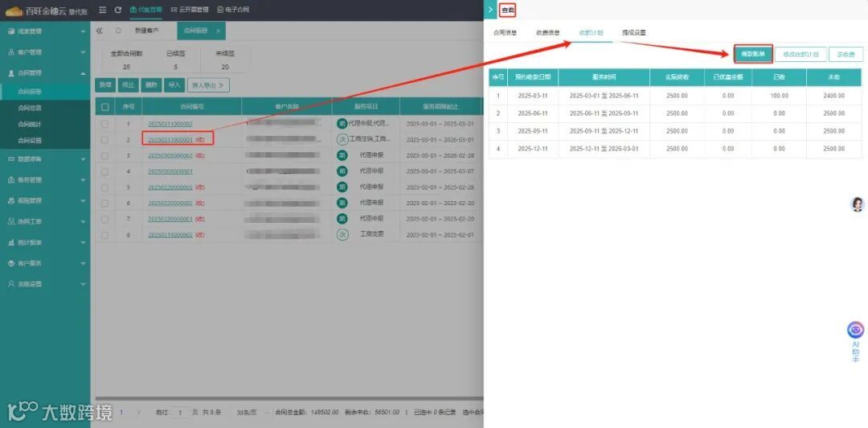Open the 新建客户 page tab

146,31
